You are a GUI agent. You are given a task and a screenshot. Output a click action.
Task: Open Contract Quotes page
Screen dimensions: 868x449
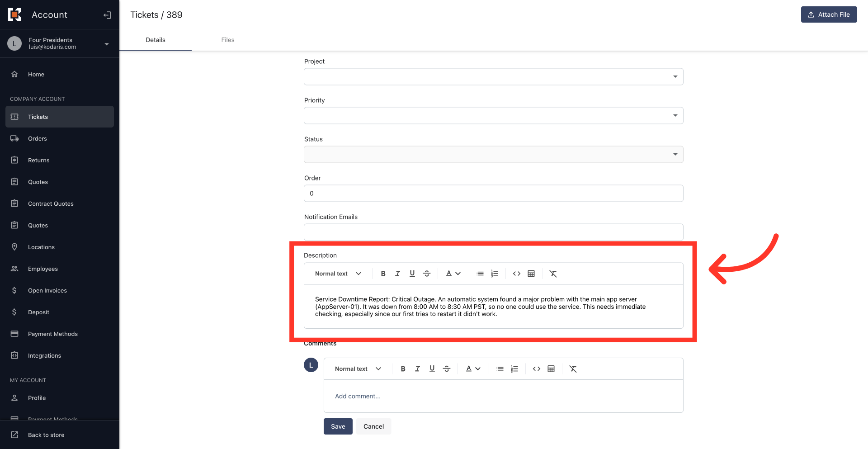tap(60, 203)
